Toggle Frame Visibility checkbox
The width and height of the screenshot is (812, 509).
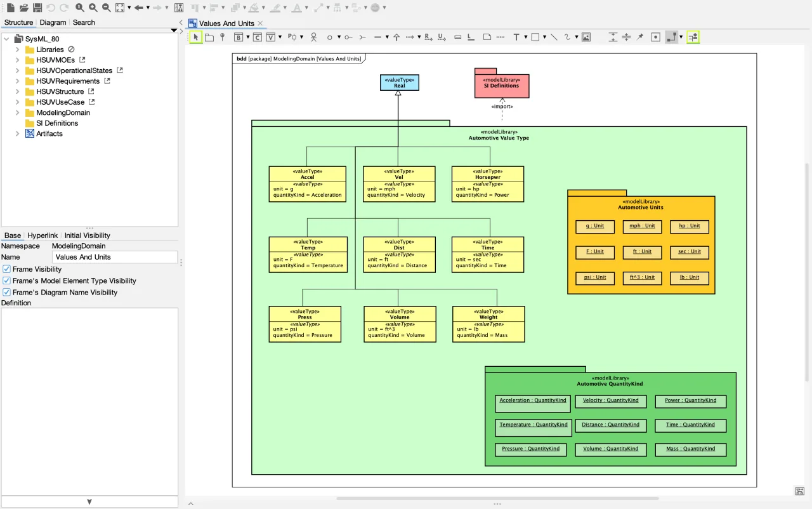[x=7, y=269]
